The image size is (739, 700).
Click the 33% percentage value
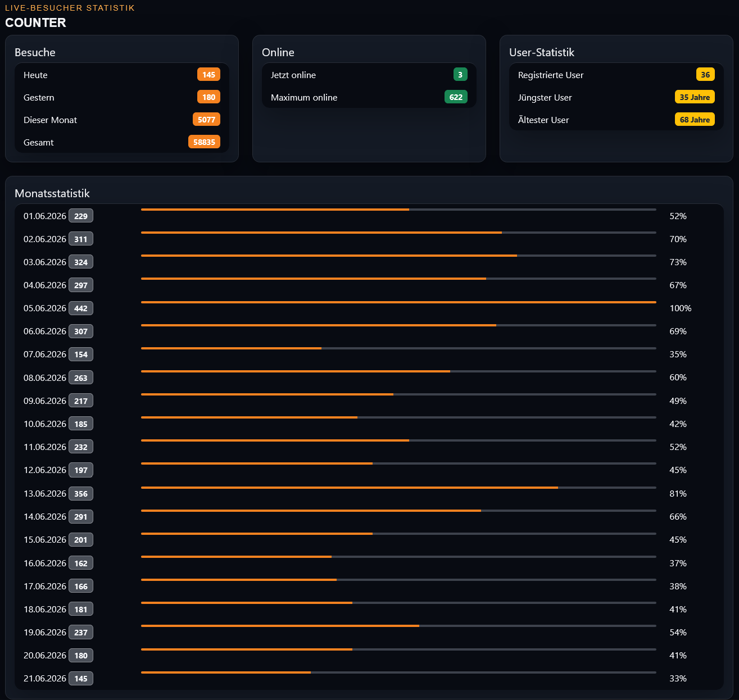pos(678,679)
